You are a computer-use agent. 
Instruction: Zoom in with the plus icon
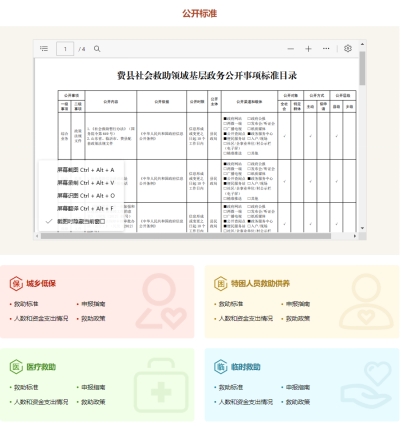pyautogui.click(x=308, y=49)
